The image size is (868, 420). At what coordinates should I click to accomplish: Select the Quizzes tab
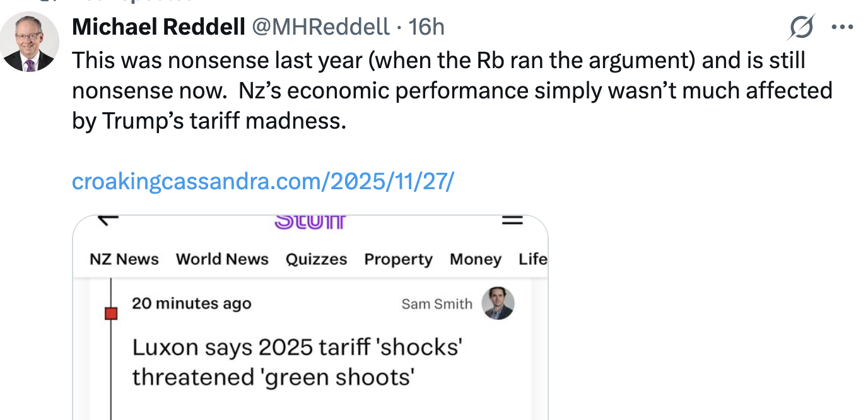[316, 259]
